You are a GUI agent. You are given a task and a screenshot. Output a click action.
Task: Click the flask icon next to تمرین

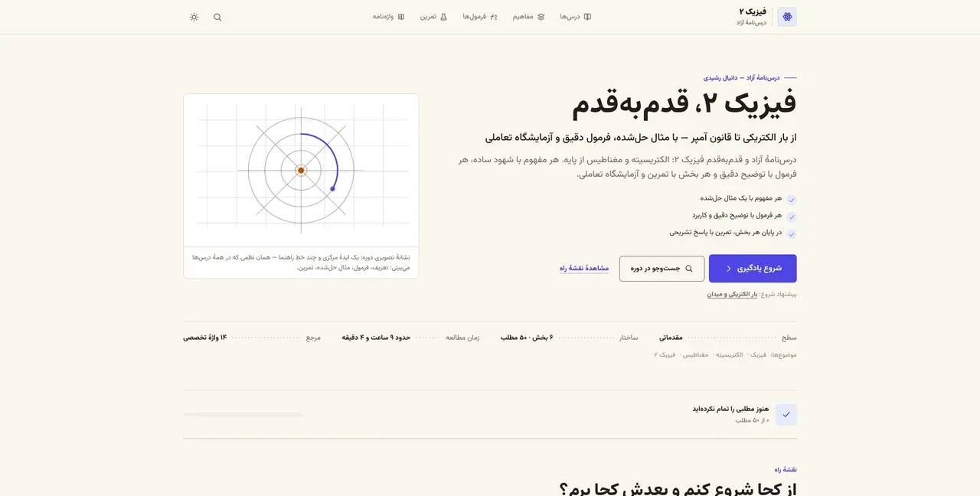pyautogui.click(x=443, y=17)
